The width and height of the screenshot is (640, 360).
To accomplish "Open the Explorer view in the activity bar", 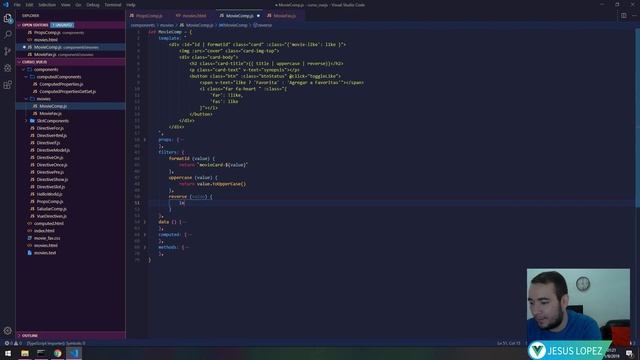I will click(8, 18).
